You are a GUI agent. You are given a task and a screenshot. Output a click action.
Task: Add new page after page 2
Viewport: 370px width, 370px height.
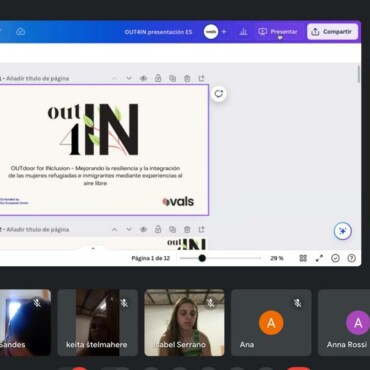click(x=202, y=229)
